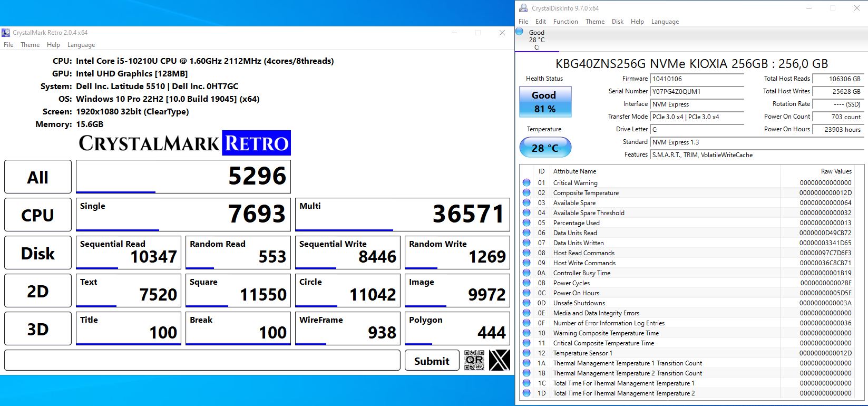Open Language menu in CrystalMark Retro
The height and width of the screenshot is (406, 868).
pos(81,45)
